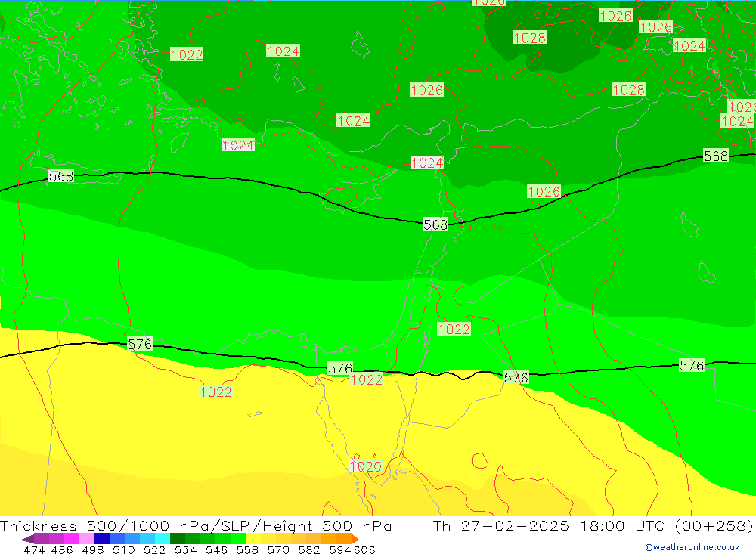Viewport: 756px width, 554px height.
Task: Click the '582' legend value
Action: 309,549
